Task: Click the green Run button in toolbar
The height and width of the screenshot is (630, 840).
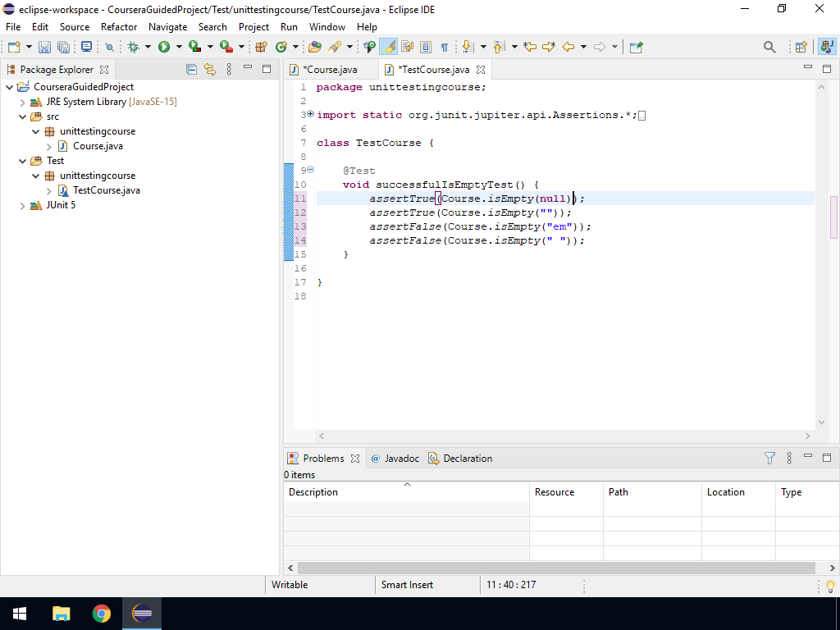Action: [164, 48]
